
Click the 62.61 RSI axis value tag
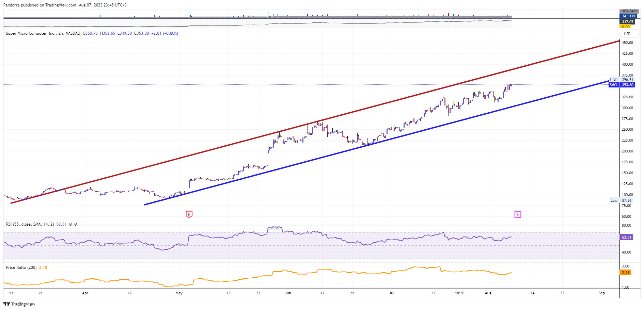click(x=627, y=237)
